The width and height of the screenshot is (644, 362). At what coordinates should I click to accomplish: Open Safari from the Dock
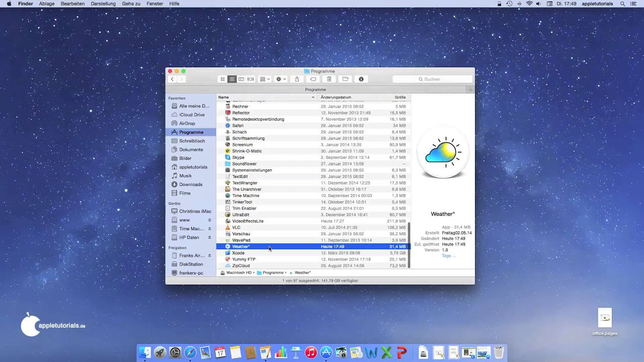click(x=190, y=352)
